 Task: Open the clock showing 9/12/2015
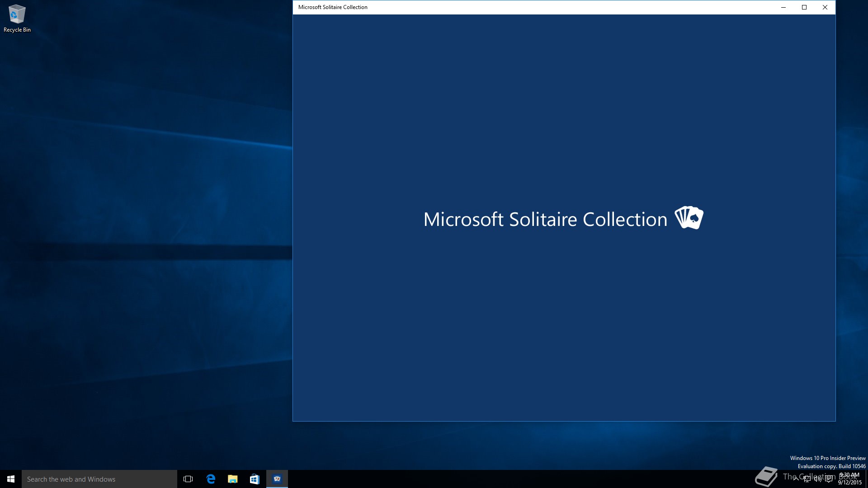[x=849, y=479]
